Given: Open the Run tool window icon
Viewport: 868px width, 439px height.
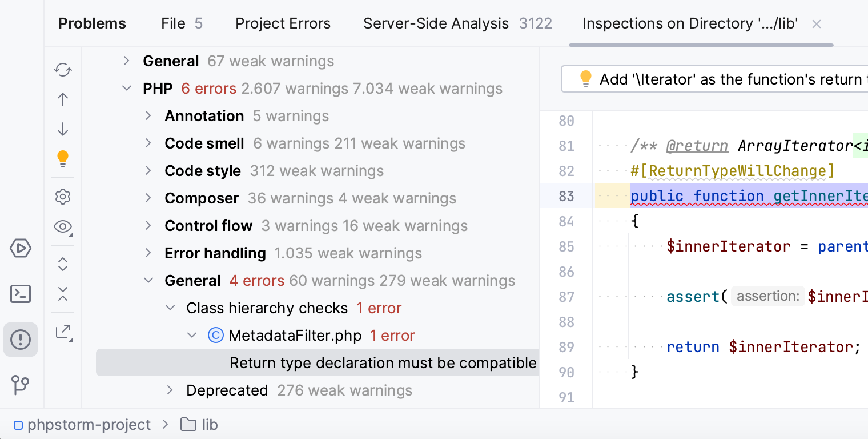Looking at the screenshot, I should coord(21,248).
